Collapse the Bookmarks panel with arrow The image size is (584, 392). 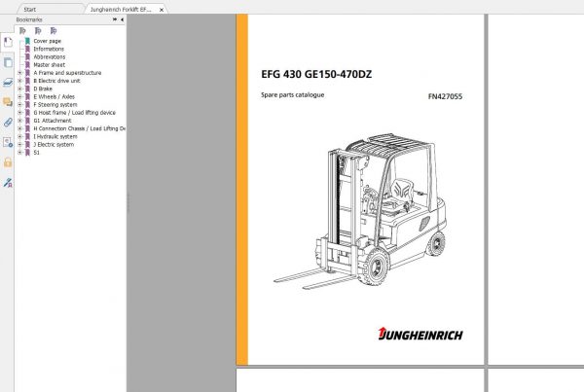123,19
